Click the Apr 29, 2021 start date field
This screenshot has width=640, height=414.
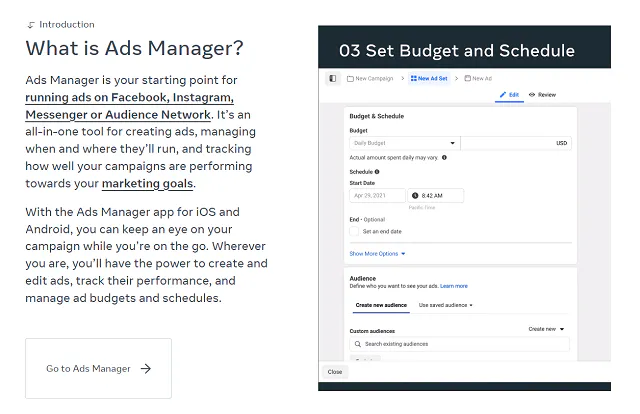tap(378, 196)
